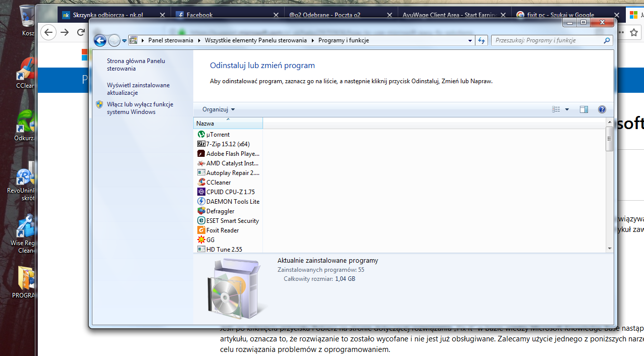This screenshot has height=356, width=644.
Task: Select the AMD Catalyst Install Manager icon
Action: (201, 163)
